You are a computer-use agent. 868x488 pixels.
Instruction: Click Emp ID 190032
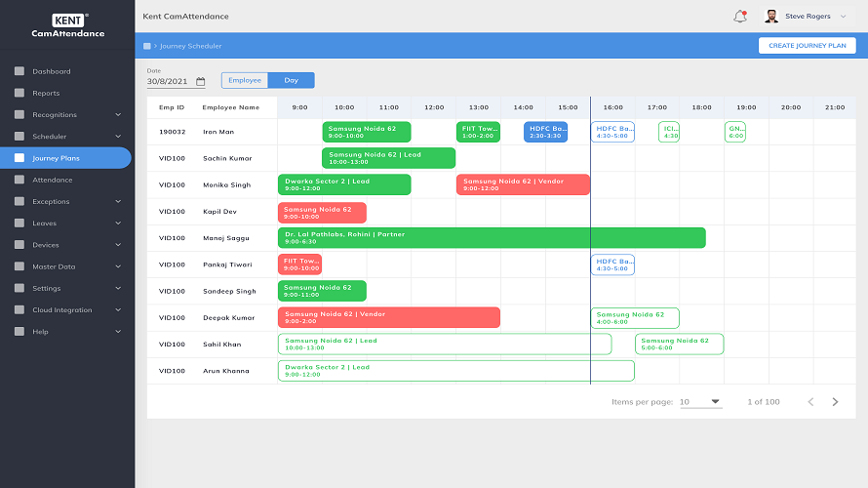click(172, 132)
